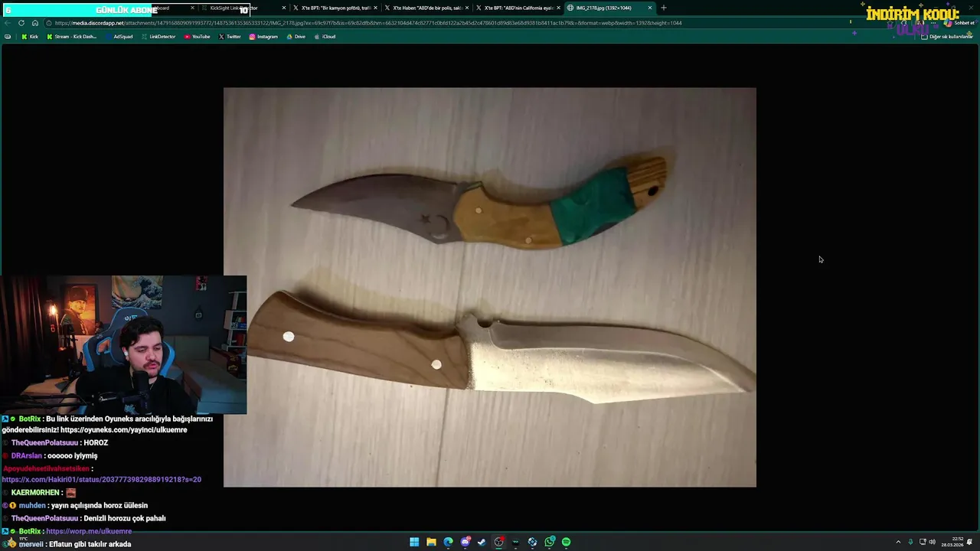The height and width of the screenshot is (551, 980).
Task: Open the leftmost bookmarks bar icon
Action: (8, 37)
